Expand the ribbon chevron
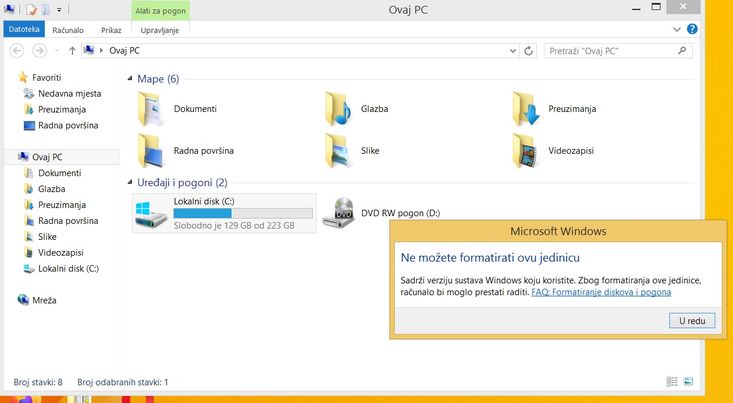 coord(676,29)
